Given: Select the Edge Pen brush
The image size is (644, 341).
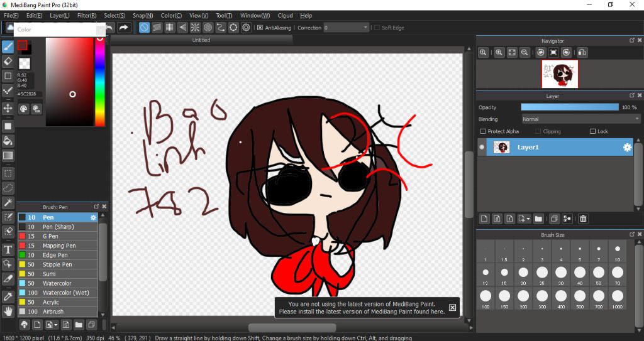Looking at the screenshot, I should [57, 255].
